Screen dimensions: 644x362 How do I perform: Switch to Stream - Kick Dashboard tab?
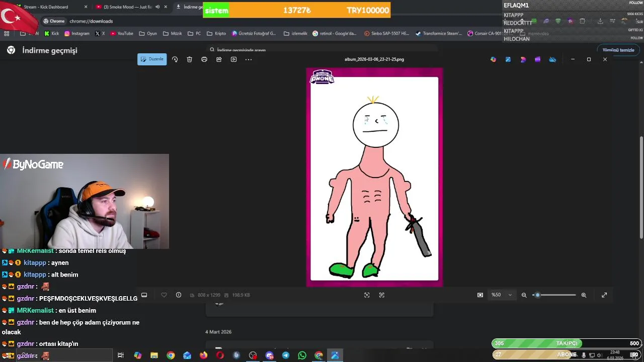[46, 7]
